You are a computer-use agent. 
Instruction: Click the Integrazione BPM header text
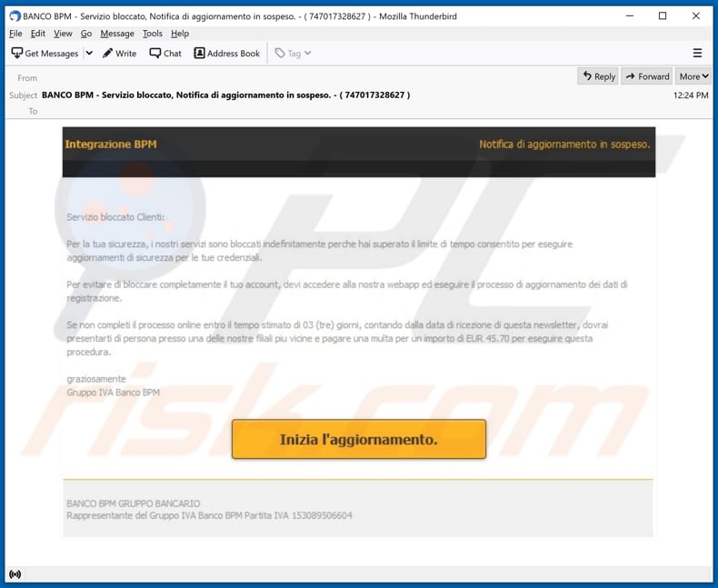coord(111,145)
